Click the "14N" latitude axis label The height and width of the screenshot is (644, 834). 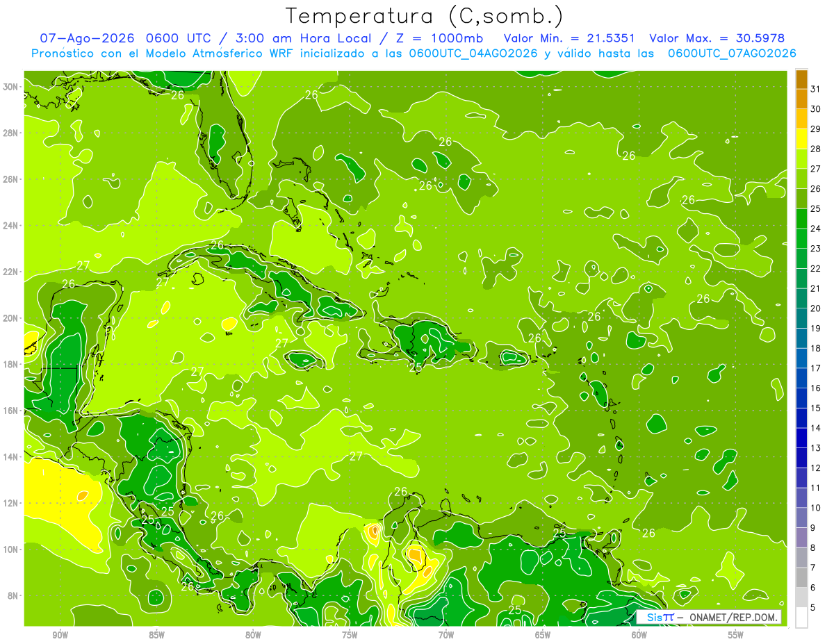coord(12,457)
